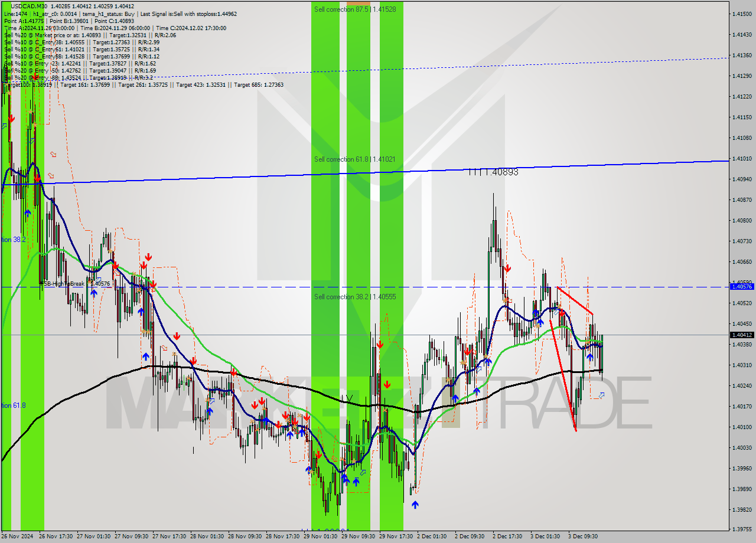Screen dimensions: 756x543
Task: Click the '28 Nov 01:30' time label
Action: click(x=207, y=537)
